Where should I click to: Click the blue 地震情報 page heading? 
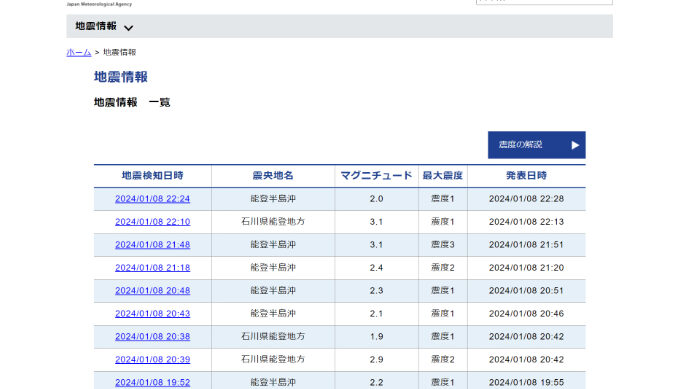(121, 77)
